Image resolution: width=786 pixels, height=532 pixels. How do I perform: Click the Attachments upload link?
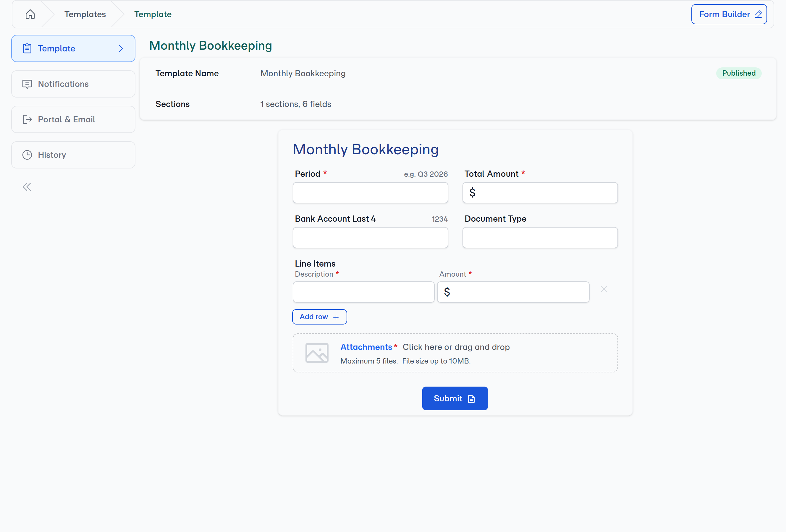(x=366, y=347)
